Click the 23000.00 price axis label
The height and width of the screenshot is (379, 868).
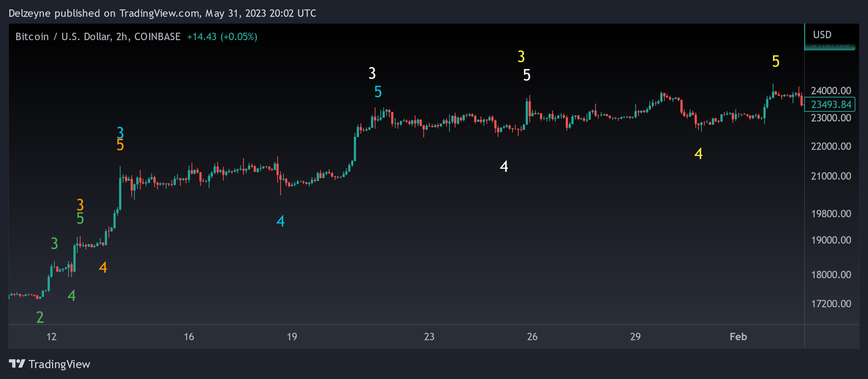pyautogui.click(x=831, y=118)
